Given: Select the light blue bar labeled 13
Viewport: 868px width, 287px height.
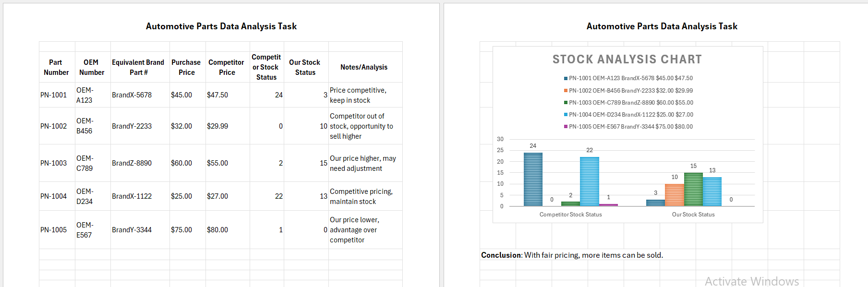Looking at the screenshot, I should pos(712,191).
